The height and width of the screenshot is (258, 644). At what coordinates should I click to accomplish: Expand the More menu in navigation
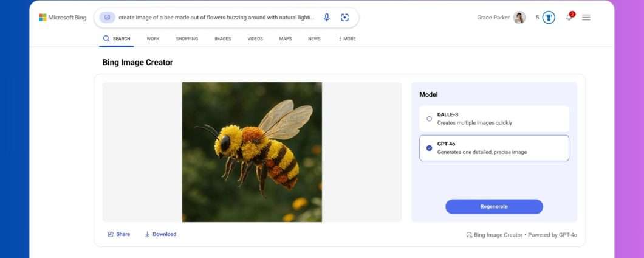348,39
